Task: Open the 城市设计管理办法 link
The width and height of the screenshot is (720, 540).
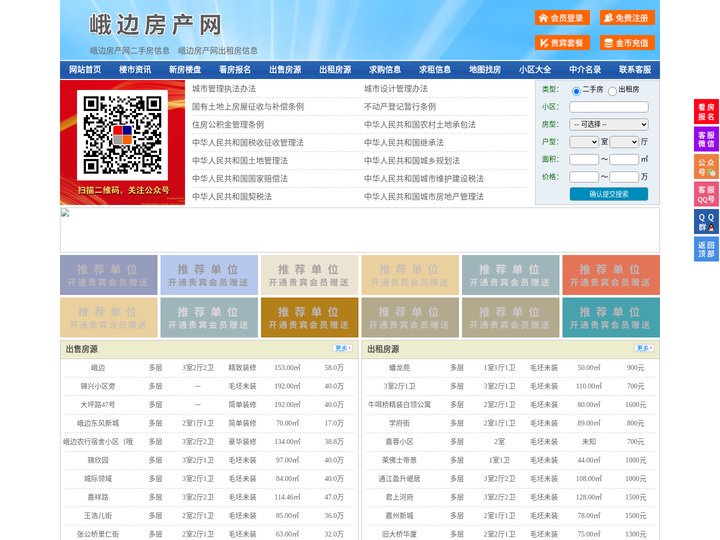Action: 396,89
